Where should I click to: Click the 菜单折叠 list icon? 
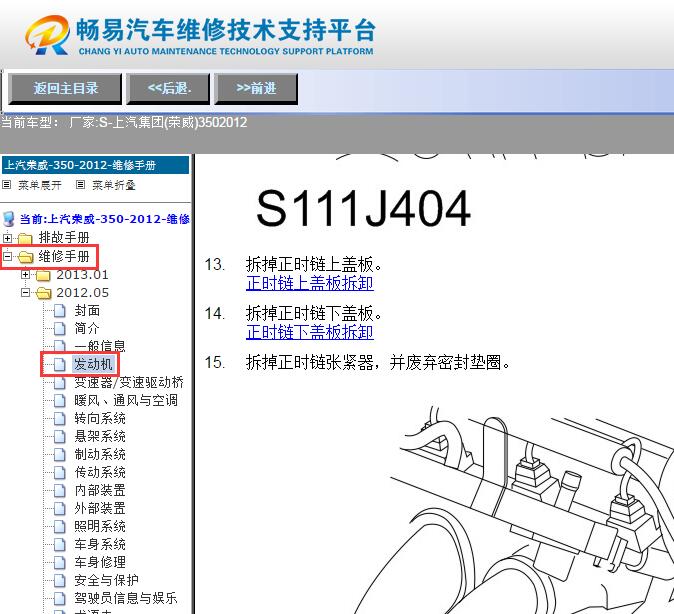point(80,185)
